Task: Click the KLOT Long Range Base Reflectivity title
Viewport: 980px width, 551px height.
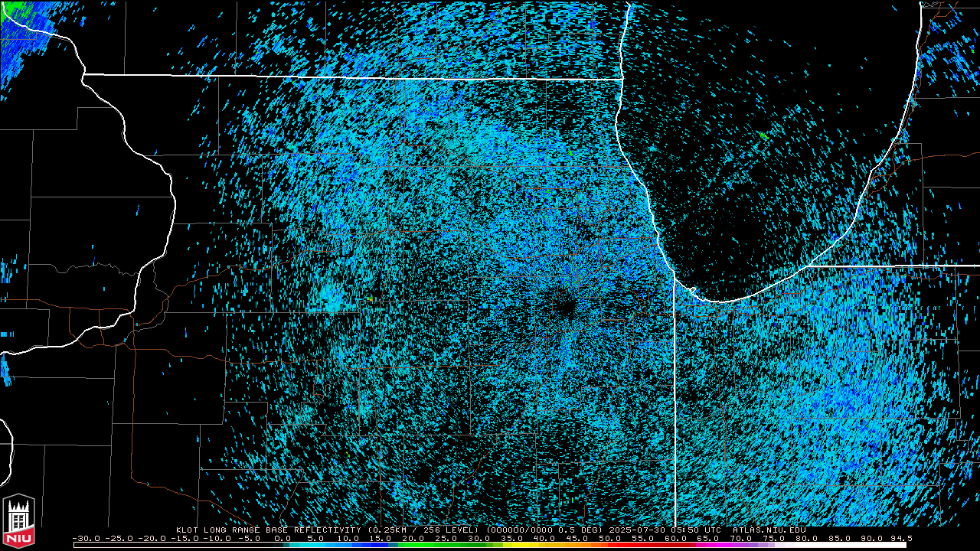Action: [x=269, y=530]
